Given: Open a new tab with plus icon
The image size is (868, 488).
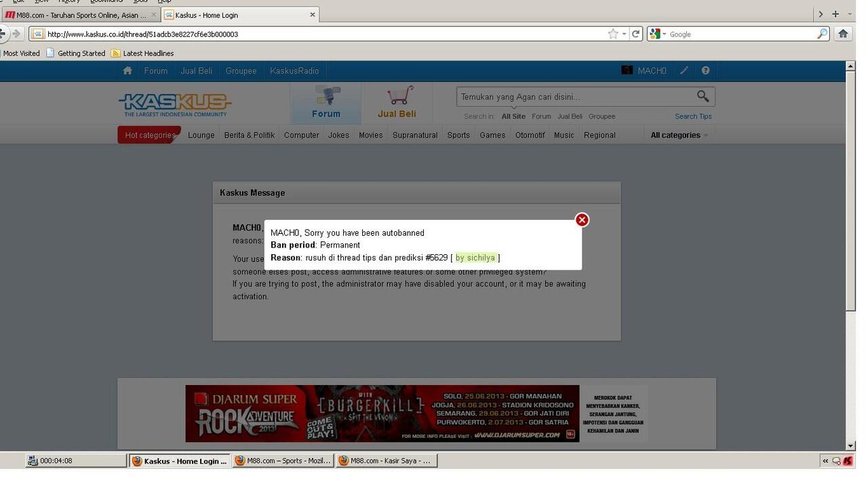Looking at the screenshot, I should 835,14.
